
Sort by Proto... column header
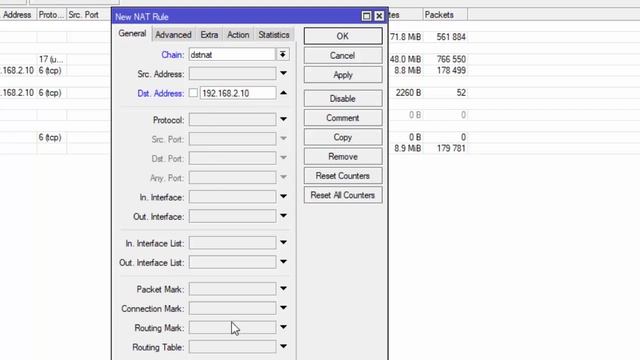click(51, 15)
